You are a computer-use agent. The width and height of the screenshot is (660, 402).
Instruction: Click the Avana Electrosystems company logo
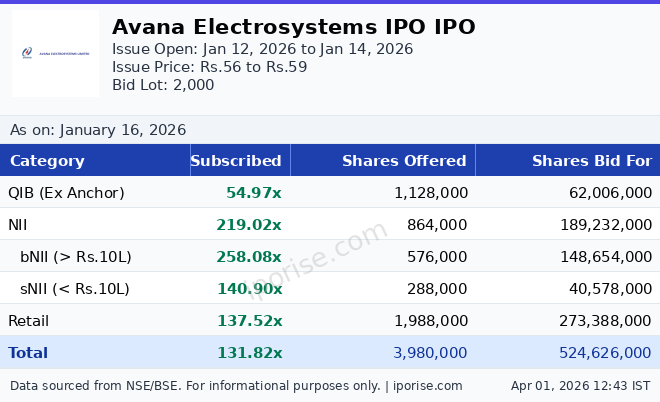[x=55, y=54]
